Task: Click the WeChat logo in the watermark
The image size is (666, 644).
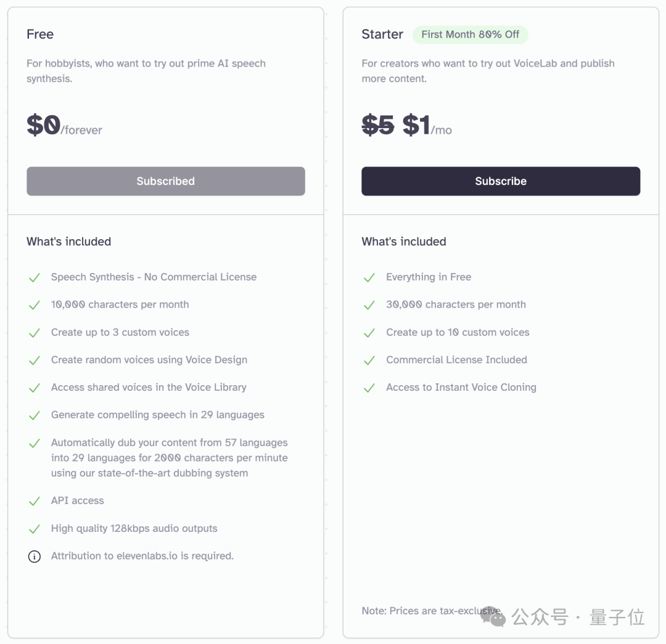Action: tap(493, 616)
